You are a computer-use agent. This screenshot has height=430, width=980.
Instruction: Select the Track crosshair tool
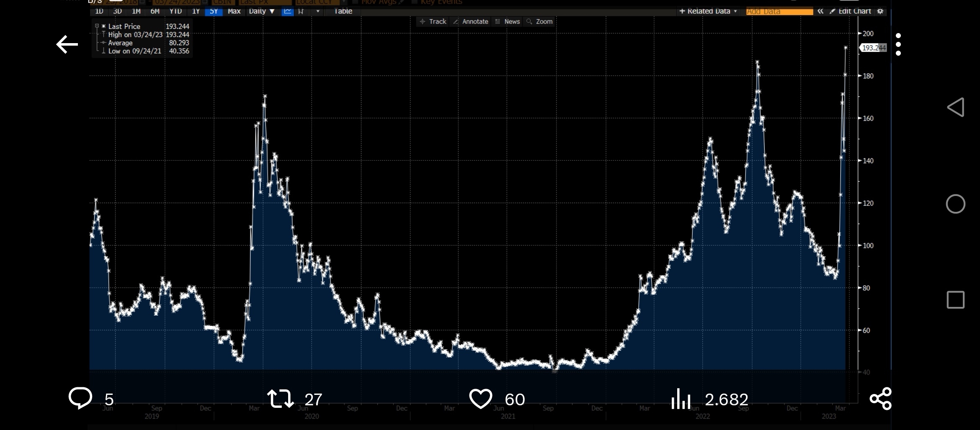(433, 21)
